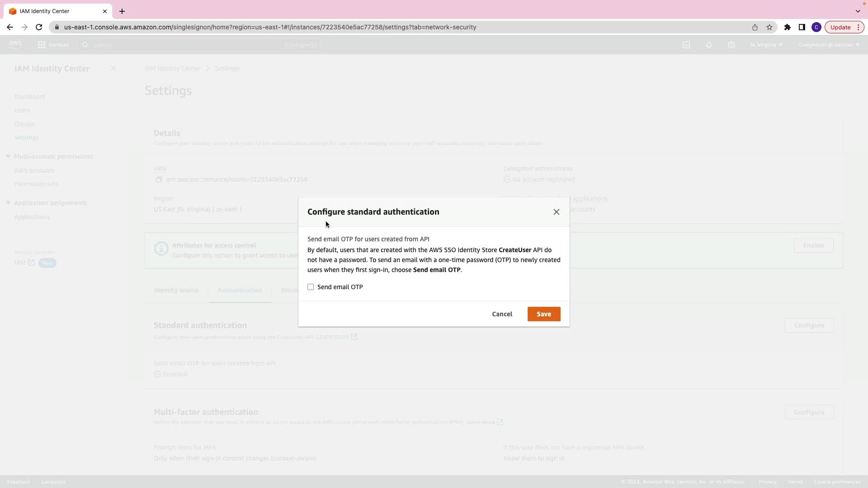
Task: Click the browser reload icon
Action: click(x=39, y=27)
